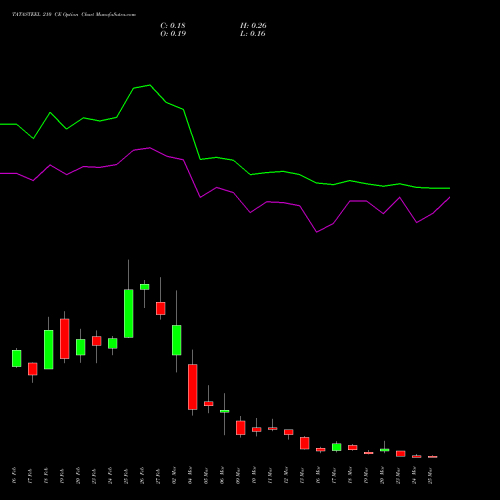Click the long red candlestick for 04 Mar
This screenshot has height=500, width=500.
point(193,387)
